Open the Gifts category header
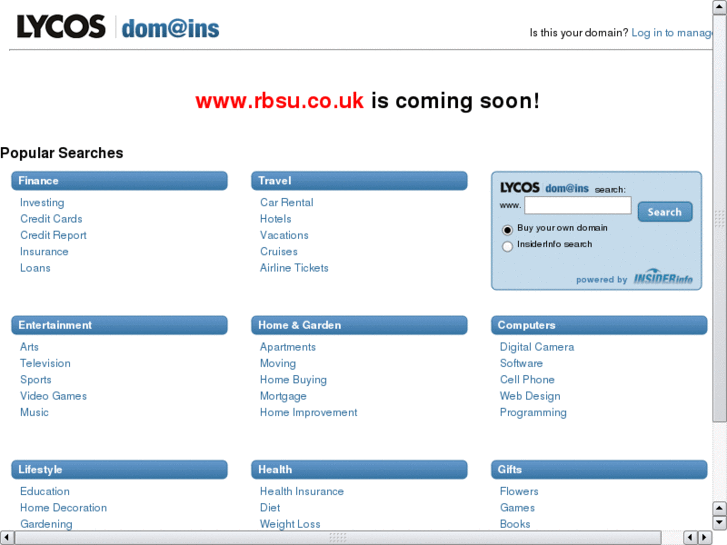Viewport: 727px width, 545px height. (599, 469)
